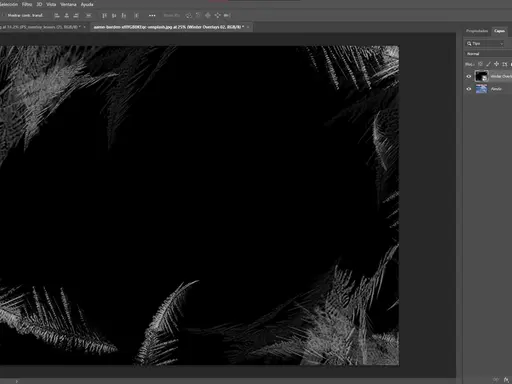Screen dimensions: 512x384
Task: Select the 3D rotate mode icon
Action: pyautogui.click(x=189, y=15)
